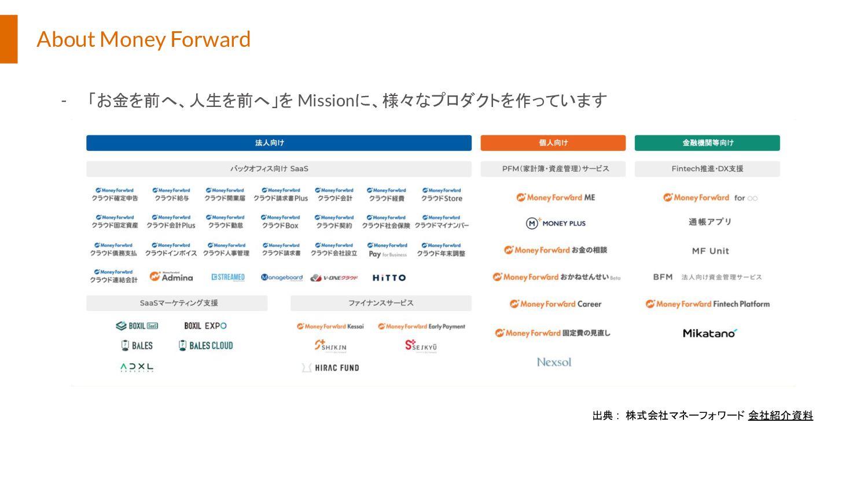Screen dimensions: 868x488
Task: Click the クラウド請求書 product logo
Action: point(281,249)
